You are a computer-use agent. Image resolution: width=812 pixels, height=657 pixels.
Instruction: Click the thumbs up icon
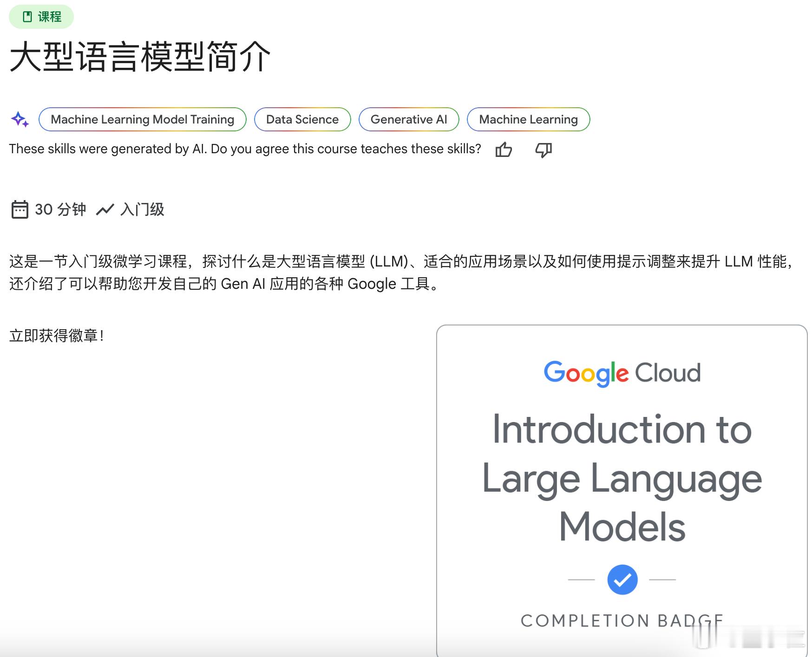(504, 150)
